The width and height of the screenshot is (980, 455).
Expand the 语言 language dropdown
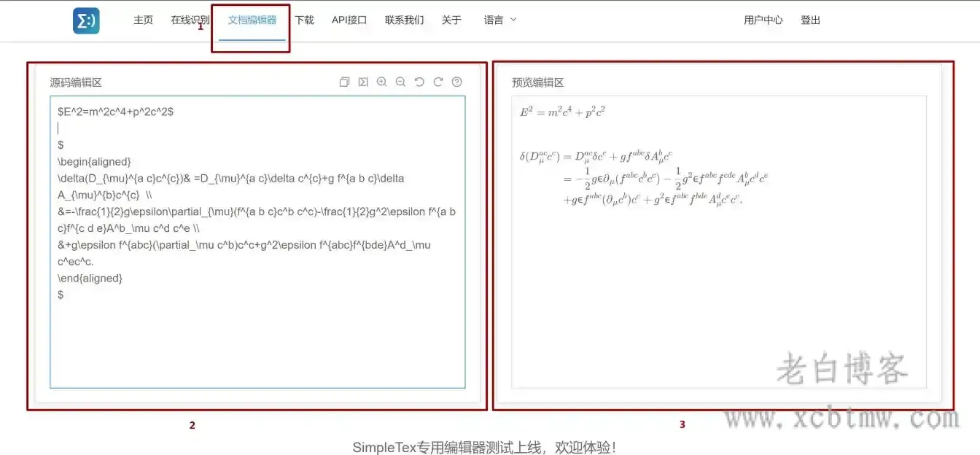[x=499, y=20]
